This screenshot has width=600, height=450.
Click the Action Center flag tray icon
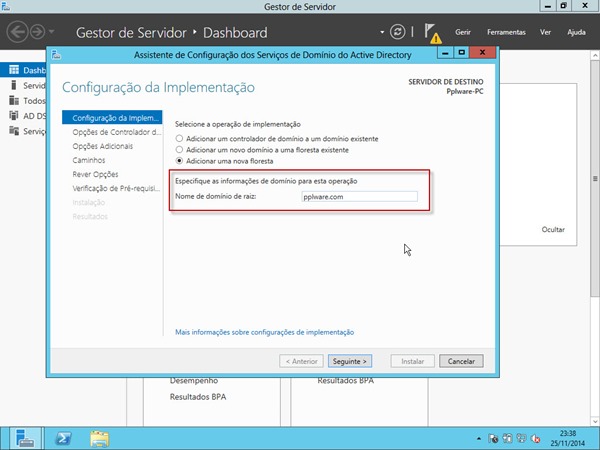(x=493, y=439)
